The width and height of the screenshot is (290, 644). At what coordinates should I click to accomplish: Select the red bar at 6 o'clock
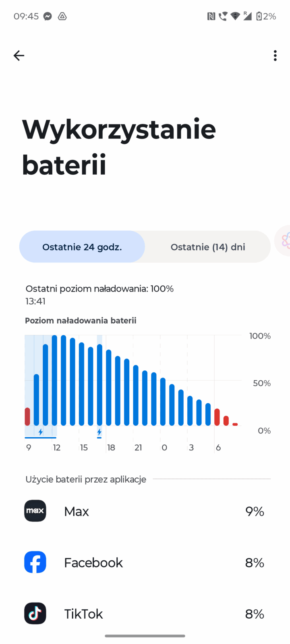217,417
